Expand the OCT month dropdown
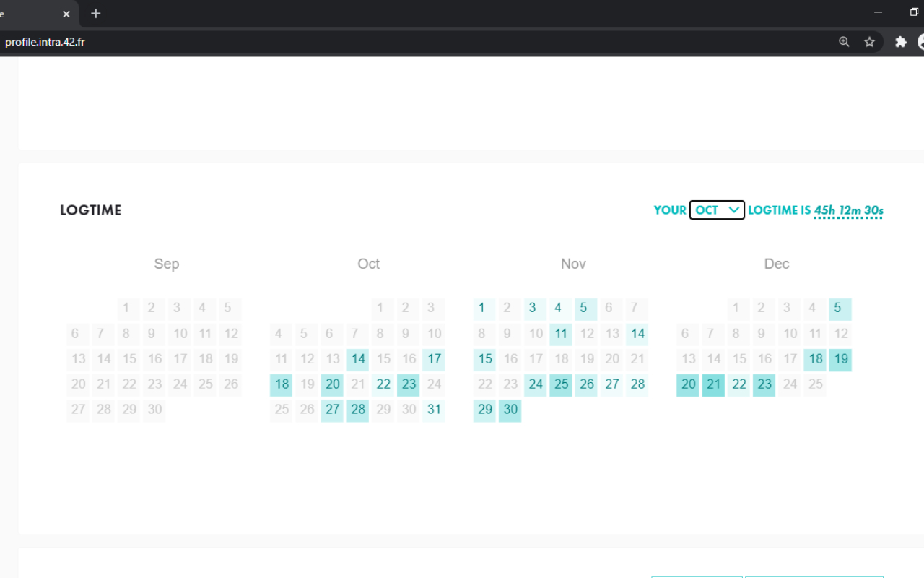The image size is (924, 578). pyautogui.click(x=717, y=210)
